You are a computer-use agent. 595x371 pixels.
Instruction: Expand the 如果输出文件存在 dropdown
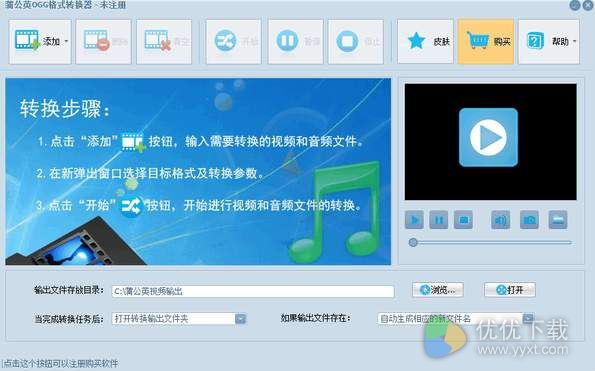528,318
